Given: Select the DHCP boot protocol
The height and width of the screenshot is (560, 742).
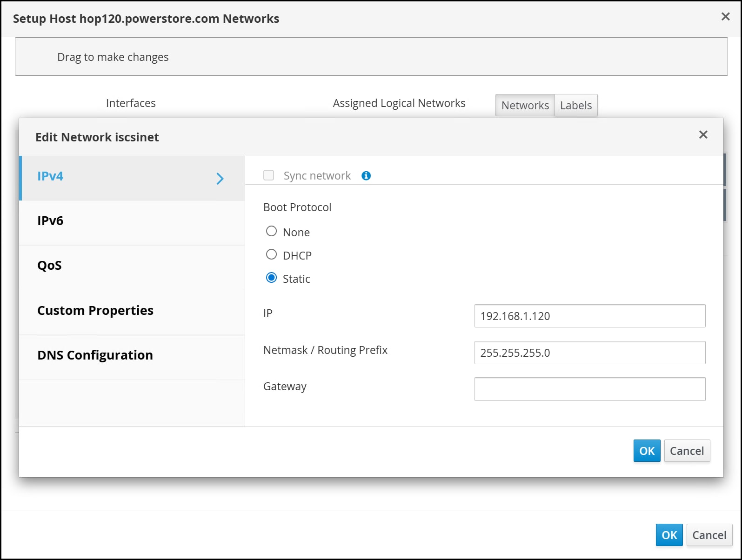Looking at the screenshot, I should pyautogui.click(x=271, y=254).
